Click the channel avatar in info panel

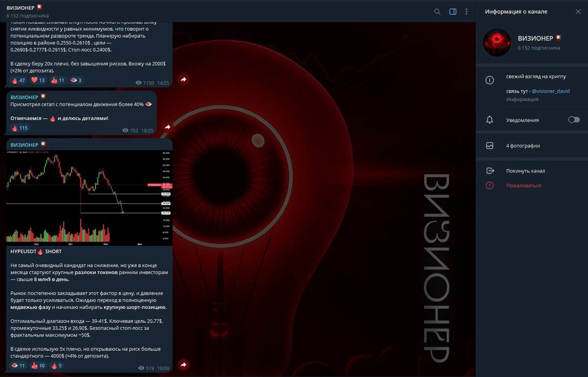click(497, 43)
